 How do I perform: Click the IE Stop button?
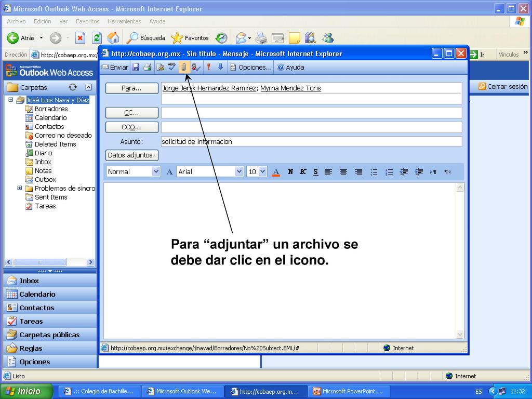click(x=80, y=37)
